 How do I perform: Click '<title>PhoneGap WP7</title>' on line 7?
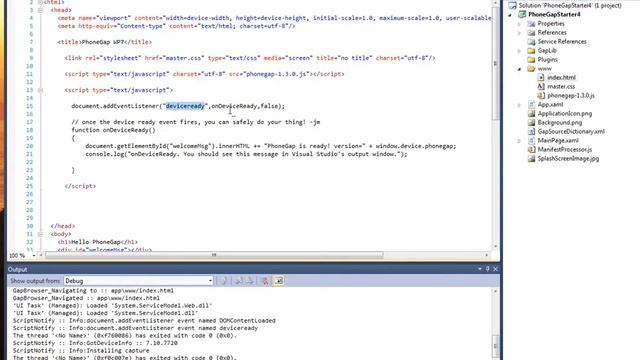pyautogui.click(x=105, y=42)
